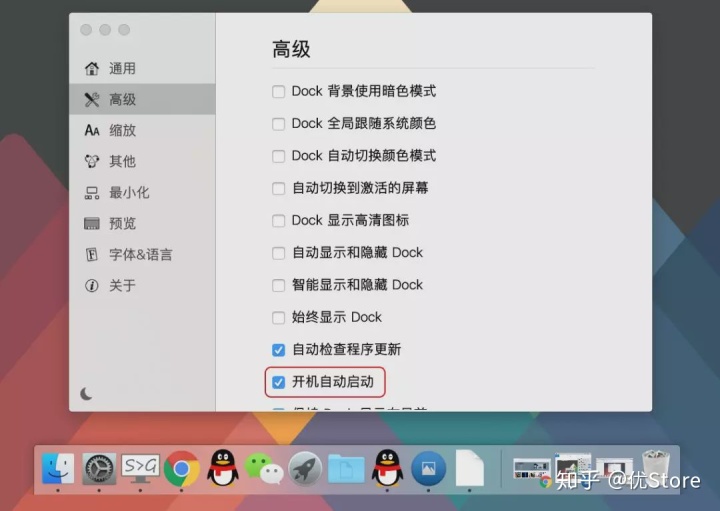720x511 pixels.
Task: Launch System Preferences gear in Dock
Action: [x=99, y=468]
